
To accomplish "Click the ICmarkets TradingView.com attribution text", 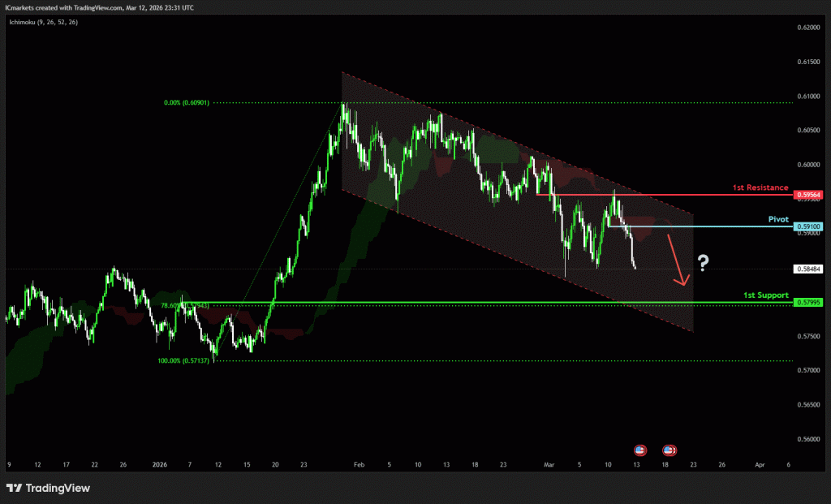I will pyautogui.click(x=103, y=6).
